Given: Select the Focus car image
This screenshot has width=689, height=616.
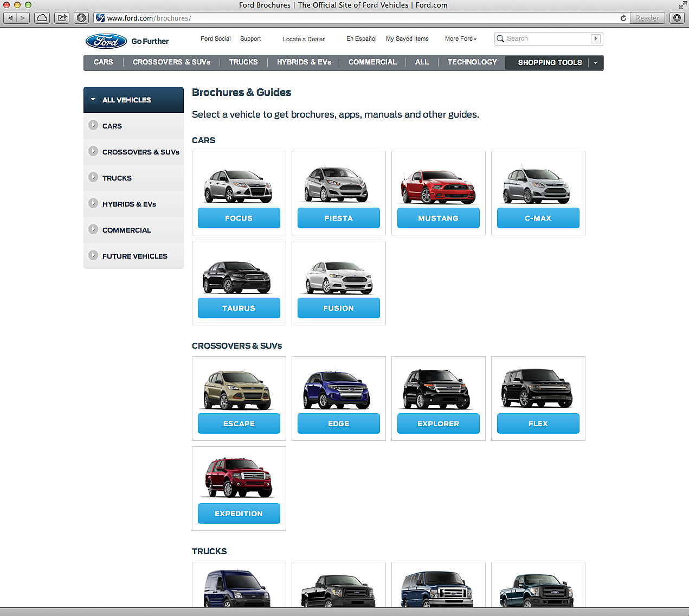Looking at the screenshot, I should click(x=238, y=186).
